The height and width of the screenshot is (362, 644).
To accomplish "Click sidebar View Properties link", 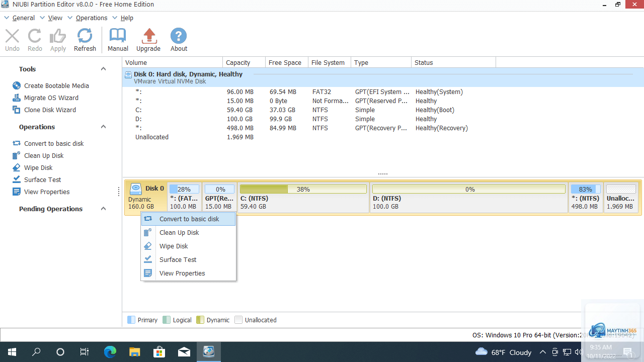I will coord(47,192).
